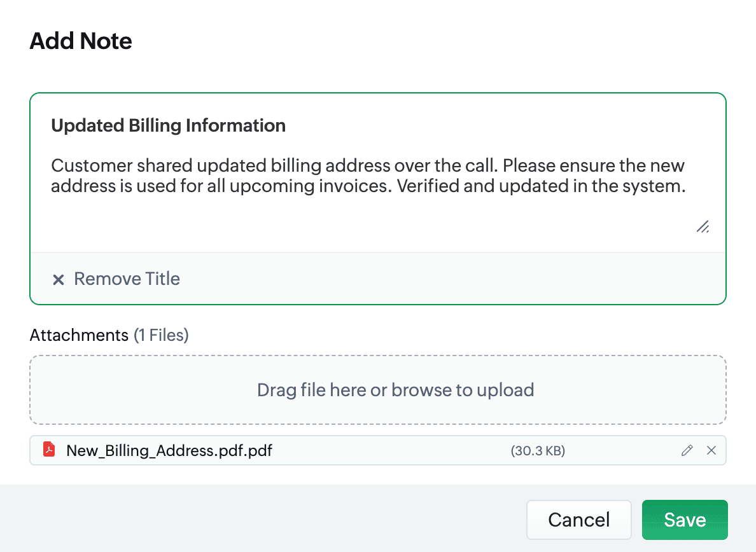Click the Remove Title text
This screenshot has width=756, height=552.
[127, 279]
